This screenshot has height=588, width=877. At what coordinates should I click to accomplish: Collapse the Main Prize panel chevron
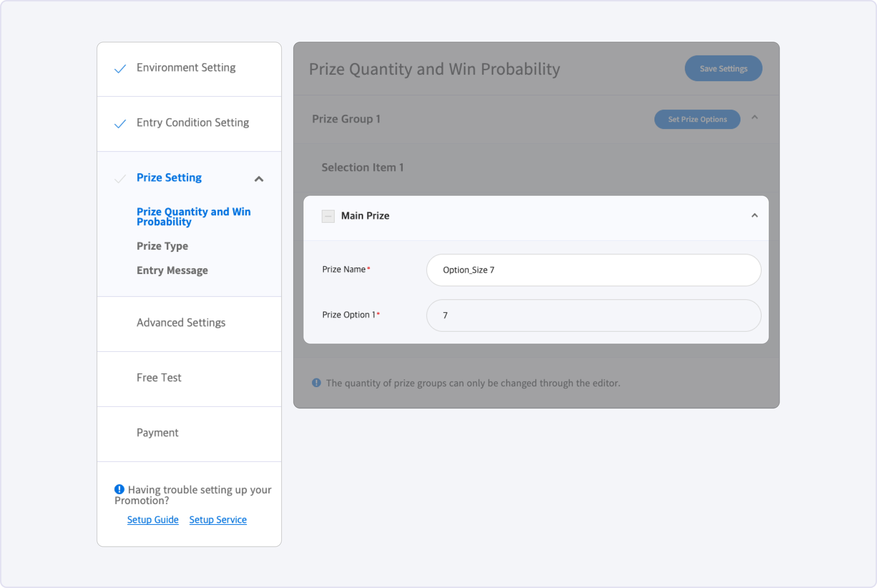(754, 216)
